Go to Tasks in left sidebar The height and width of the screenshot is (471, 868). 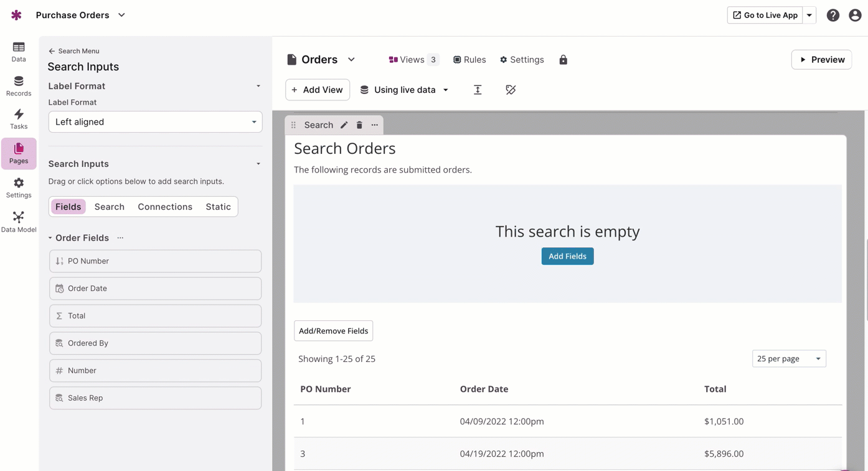pyautogui.click(x=19, y=119)
